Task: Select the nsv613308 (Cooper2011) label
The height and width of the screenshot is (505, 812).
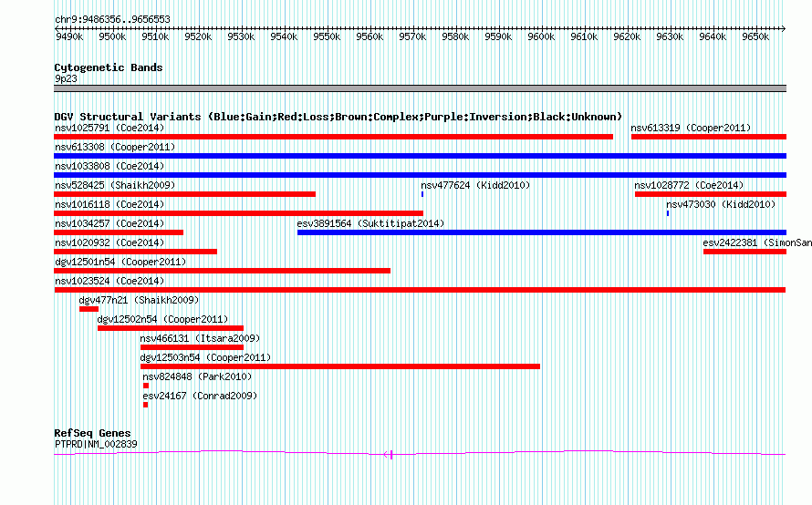Action: pos(115,147)
